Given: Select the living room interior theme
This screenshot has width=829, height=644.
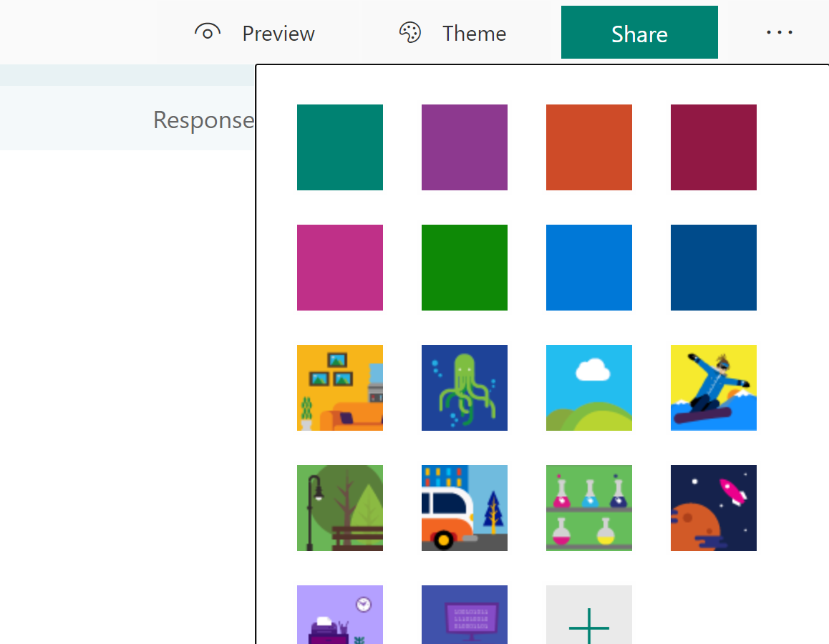Looking at the screenshot, I should (339, 388).
